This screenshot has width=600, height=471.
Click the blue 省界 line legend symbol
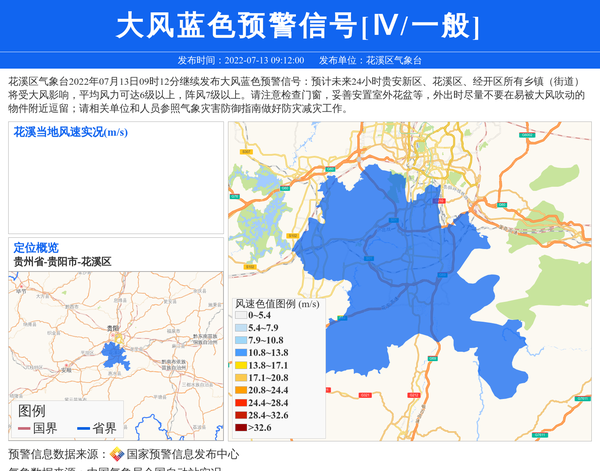coord(83,429)
